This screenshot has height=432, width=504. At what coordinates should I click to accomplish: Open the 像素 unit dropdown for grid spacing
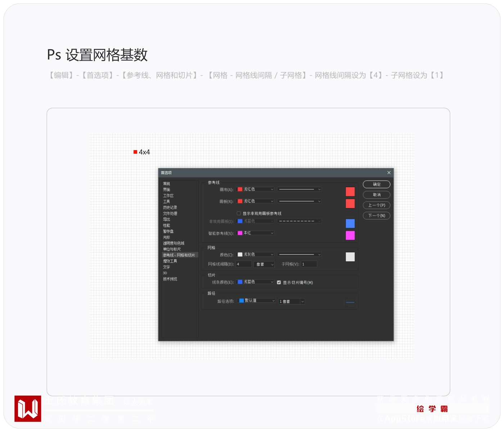(x=264, y=264)
